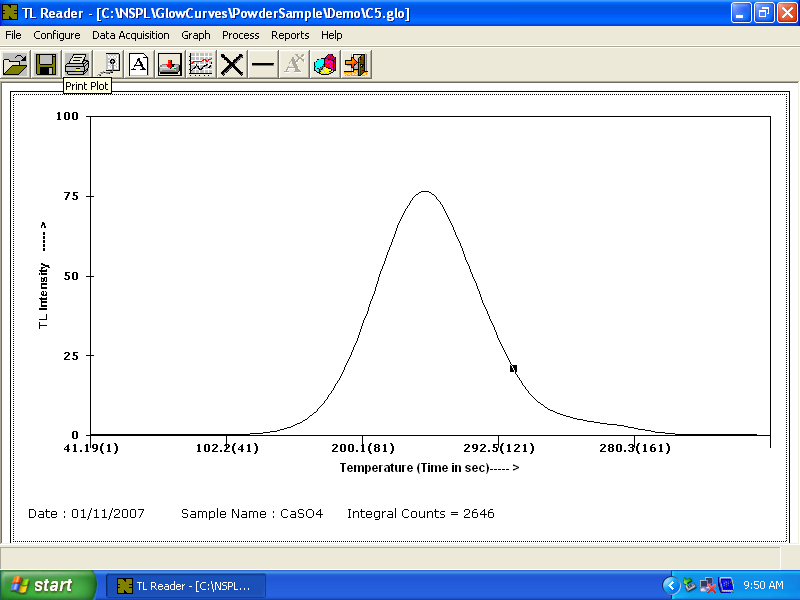
Task: Click the red download arrow toolbar icon
Action: click(170, 65)
